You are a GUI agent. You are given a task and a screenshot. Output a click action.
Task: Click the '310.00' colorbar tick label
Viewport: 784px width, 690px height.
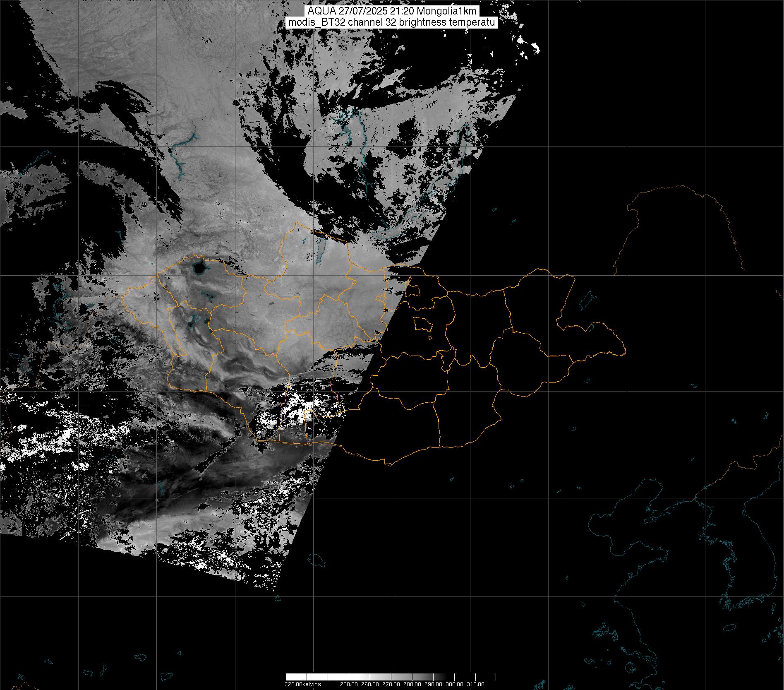pyautogui.click(x=475, y=684)
